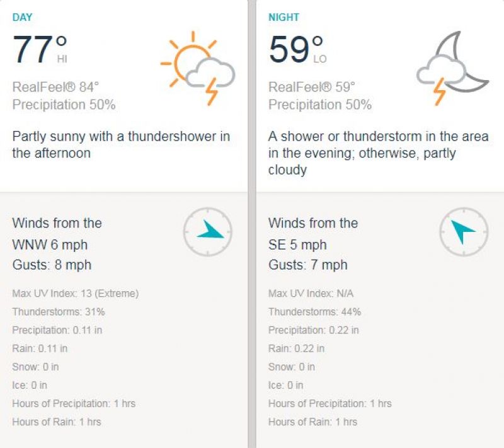Click RealFeel 59° text

312,87
